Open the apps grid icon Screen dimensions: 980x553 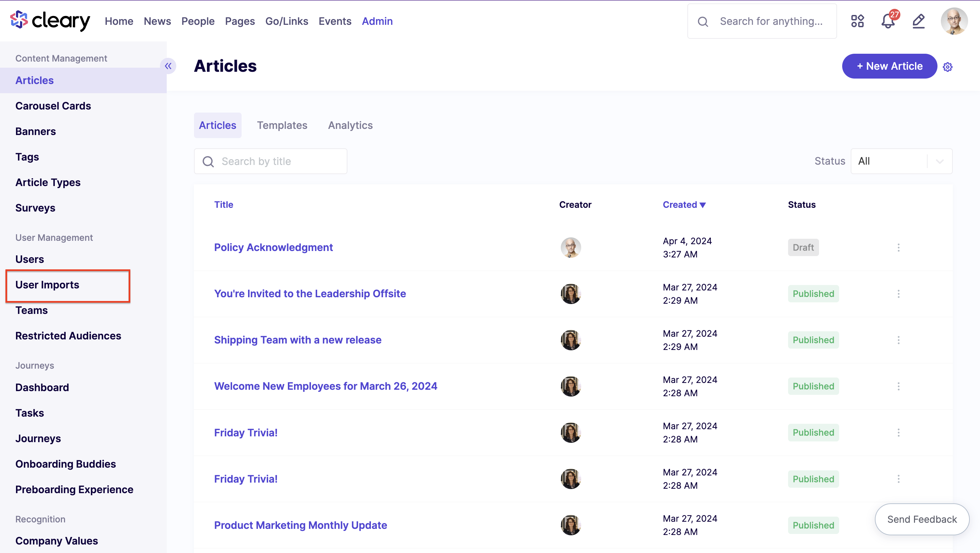[857, 21]
